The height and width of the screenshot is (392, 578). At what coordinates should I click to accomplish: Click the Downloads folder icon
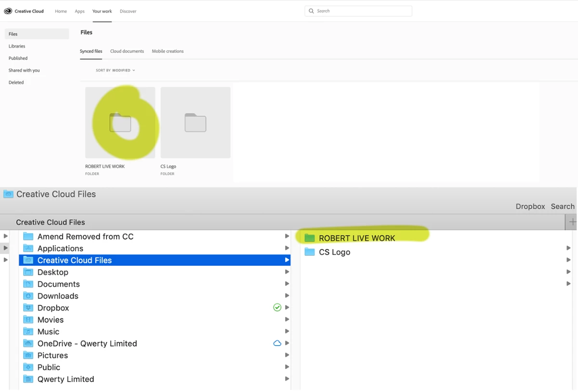click(28, 296)
